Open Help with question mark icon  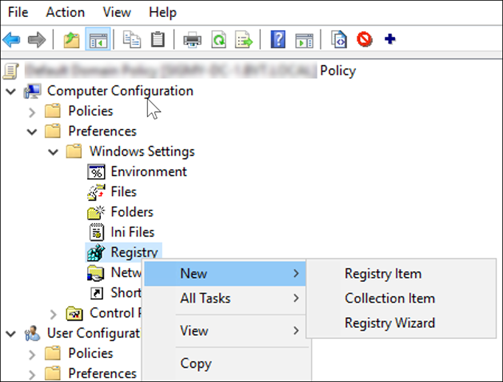coord(278,40)
